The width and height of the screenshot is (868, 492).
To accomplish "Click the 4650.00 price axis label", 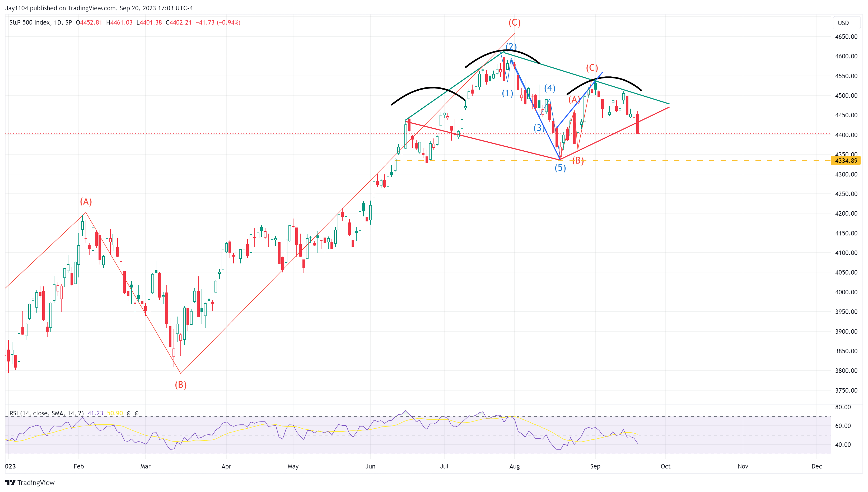I will [846, 36].
